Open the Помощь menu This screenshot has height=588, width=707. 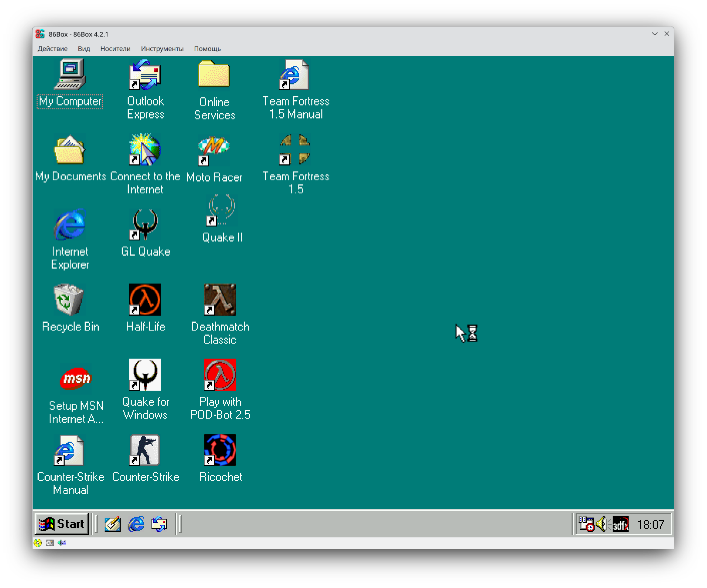coord(207,49)
